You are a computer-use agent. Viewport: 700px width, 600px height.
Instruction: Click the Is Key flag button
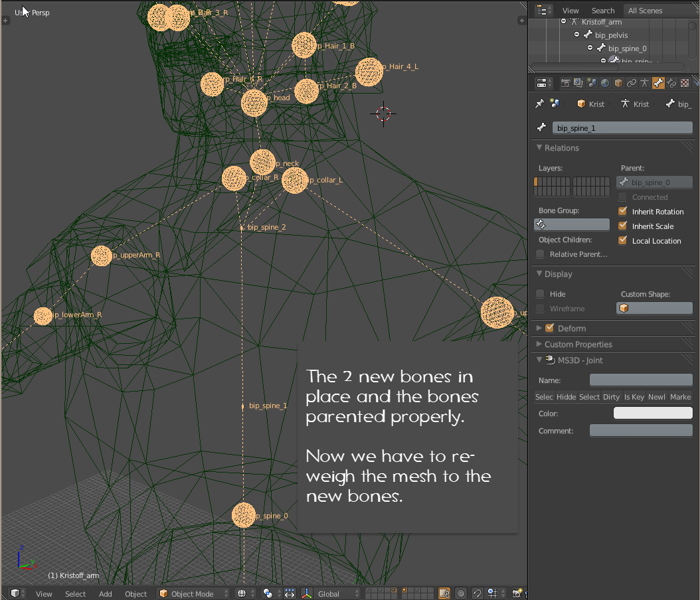(634, 397)
